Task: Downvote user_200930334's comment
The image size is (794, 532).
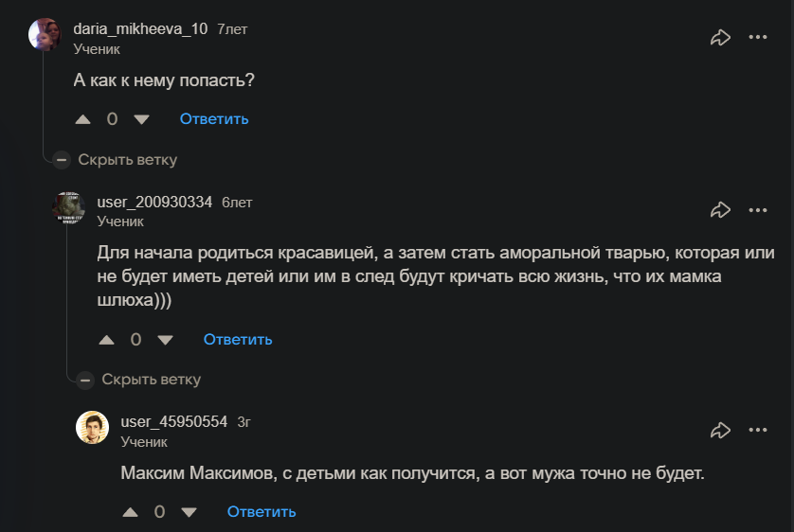Action: pyautogui.click(x=166, y=340)
